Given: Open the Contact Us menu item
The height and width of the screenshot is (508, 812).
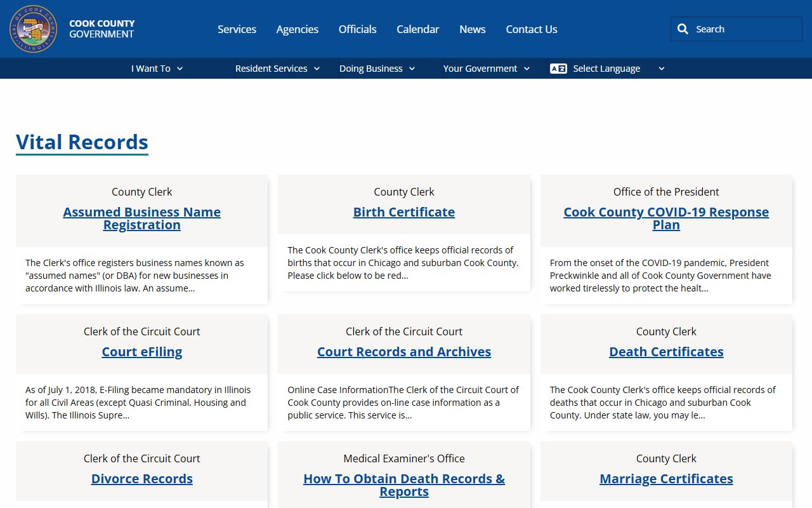Looking at the screenshot, I should (532, 29).
